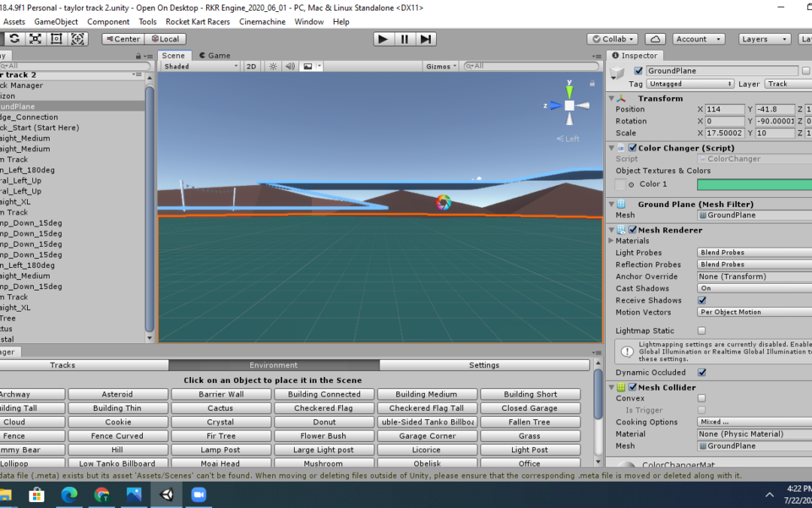Select the Rotate tool in the toolbar
This screenshot has height=508, width=812.
point(14,39)
